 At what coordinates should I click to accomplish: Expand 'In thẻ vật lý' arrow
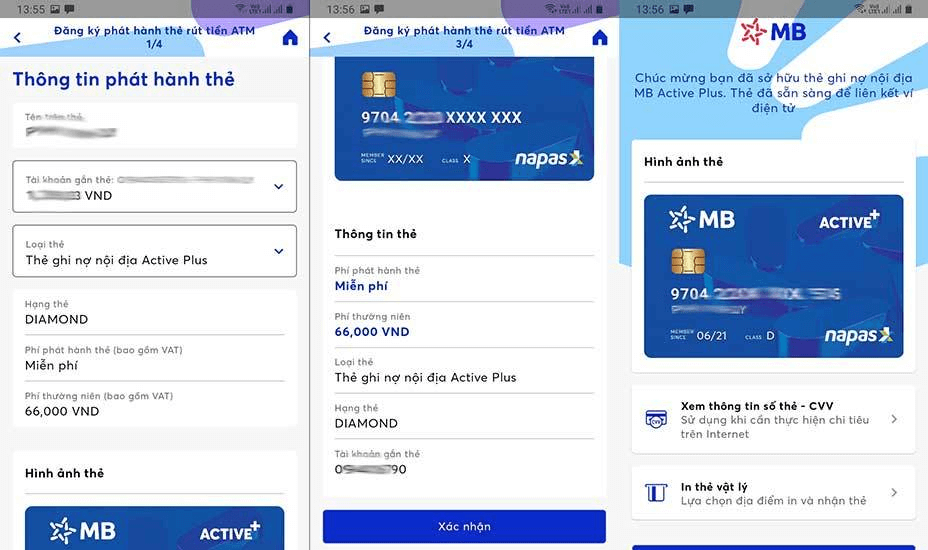(x=894, y=493)
